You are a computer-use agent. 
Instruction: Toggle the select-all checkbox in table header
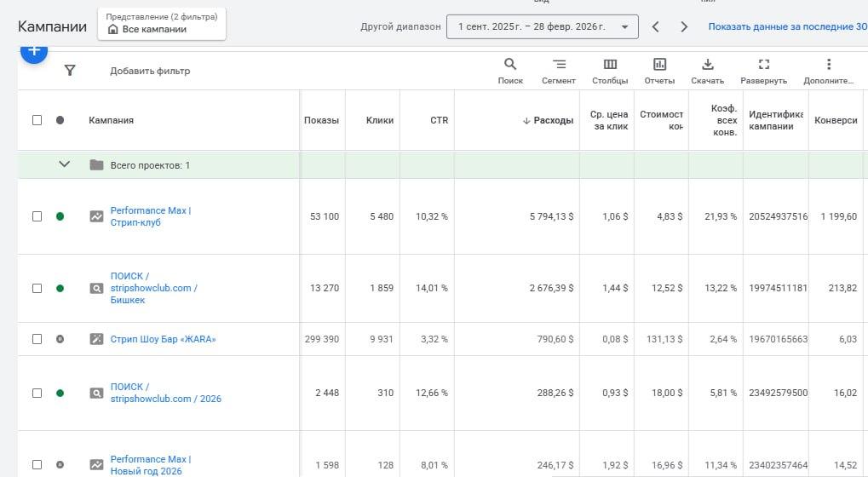coord(37,120)
